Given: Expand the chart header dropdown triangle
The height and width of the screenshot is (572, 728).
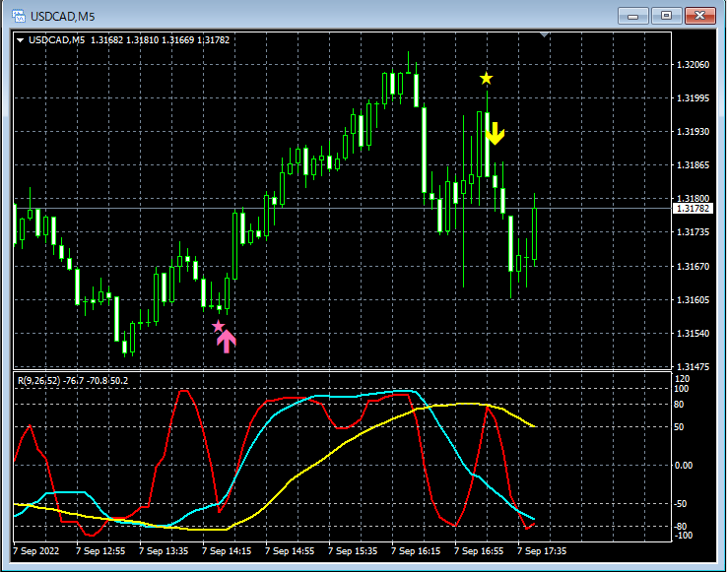Looking at the screenshot, I should 20,40.
